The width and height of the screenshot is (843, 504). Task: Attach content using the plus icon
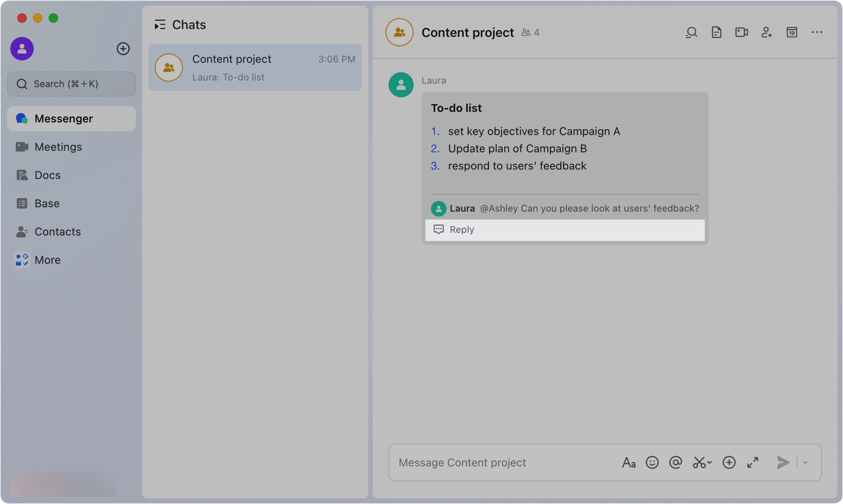tap(729, 462)
